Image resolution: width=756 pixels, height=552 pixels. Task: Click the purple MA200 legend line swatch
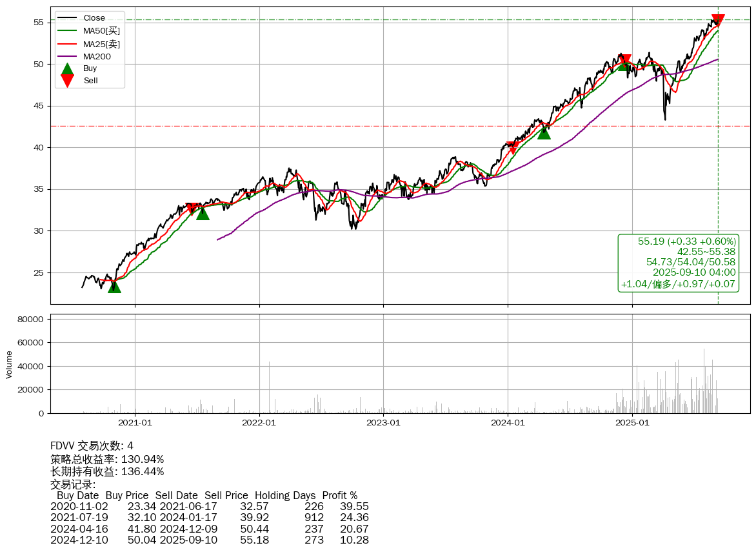click(x=67, y=57)
